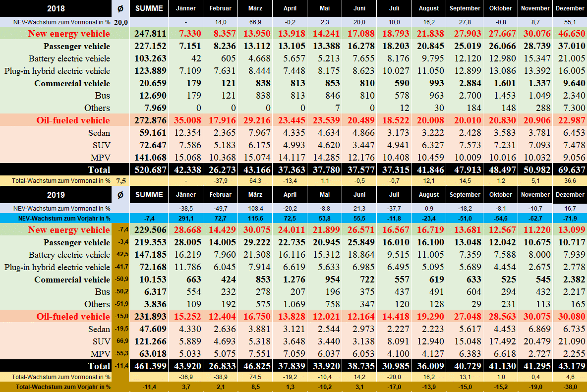Click the 2019 Plug-in hybrid sum 72.168
This screenshot has width=587, height=392.
click(153, 267)
